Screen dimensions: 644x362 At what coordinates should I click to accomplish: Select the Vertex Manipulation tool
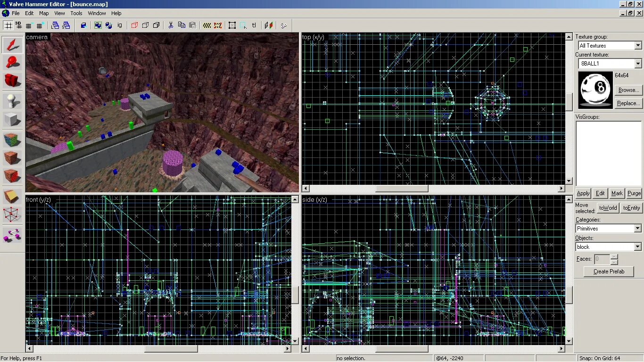click(13, 214)
